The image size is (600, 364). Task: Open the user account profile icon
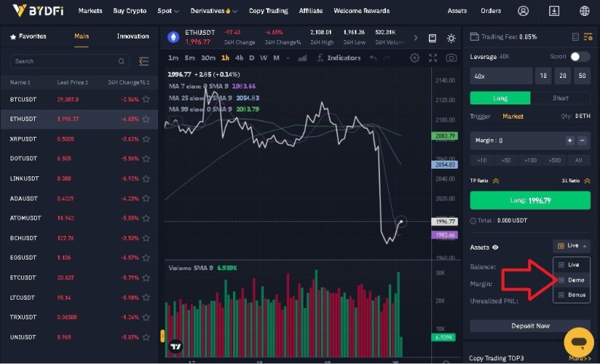point(523,11)
